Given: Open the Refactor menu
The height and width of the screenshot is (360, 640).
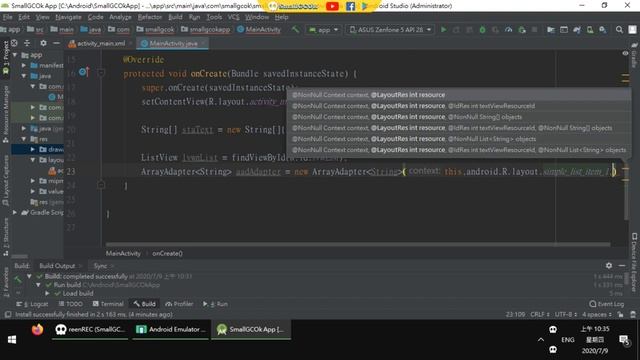Looking at the screenshot, I should (150, 17).
